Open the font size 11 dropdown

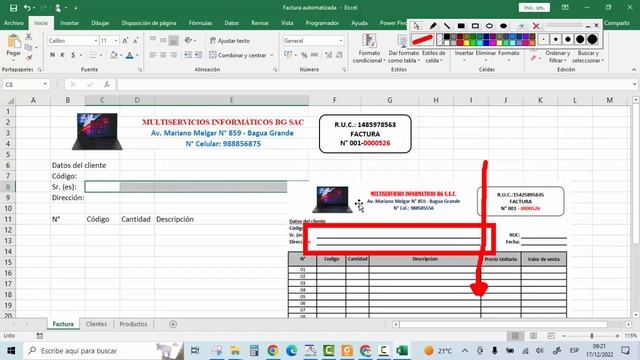click(116, 41)
